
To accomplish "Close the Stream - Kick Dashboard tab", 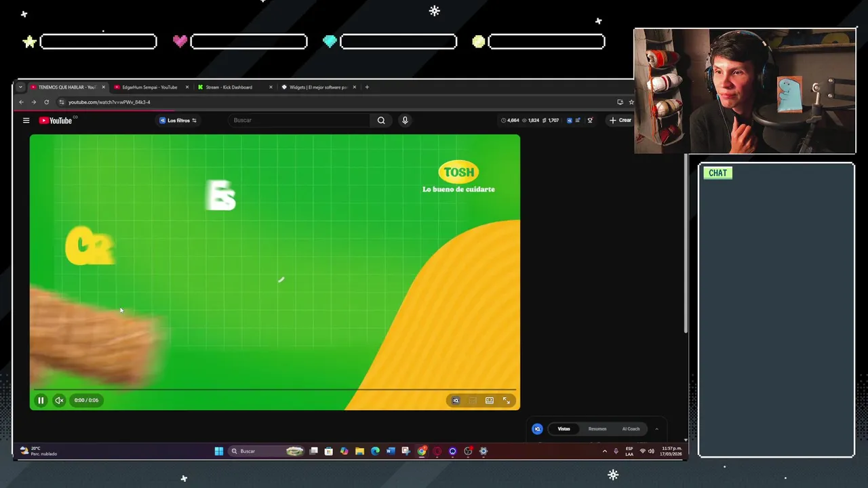I will coord(271,87).
